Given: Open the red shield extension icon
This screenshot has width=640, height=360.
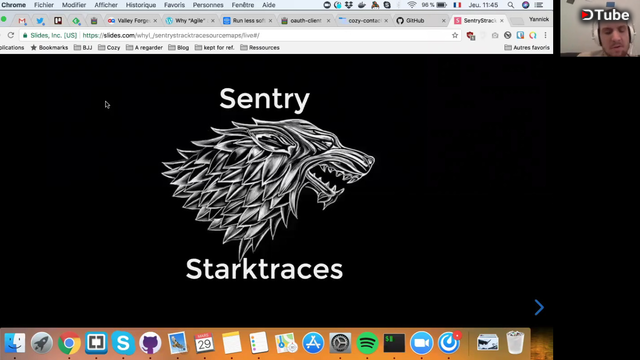Looking at the screenshot, I should (471, 36).
